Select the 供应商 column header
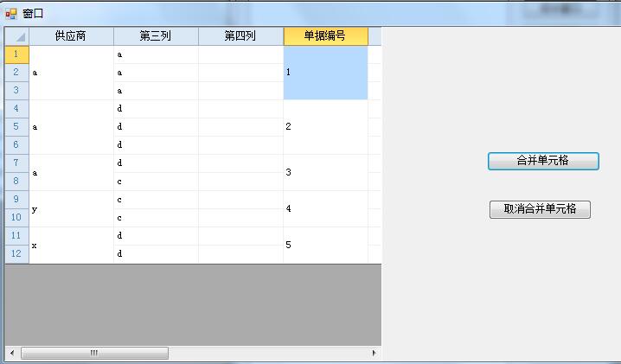Image resolution: width=621 pixels, height=364 pixels. point(71,36)
